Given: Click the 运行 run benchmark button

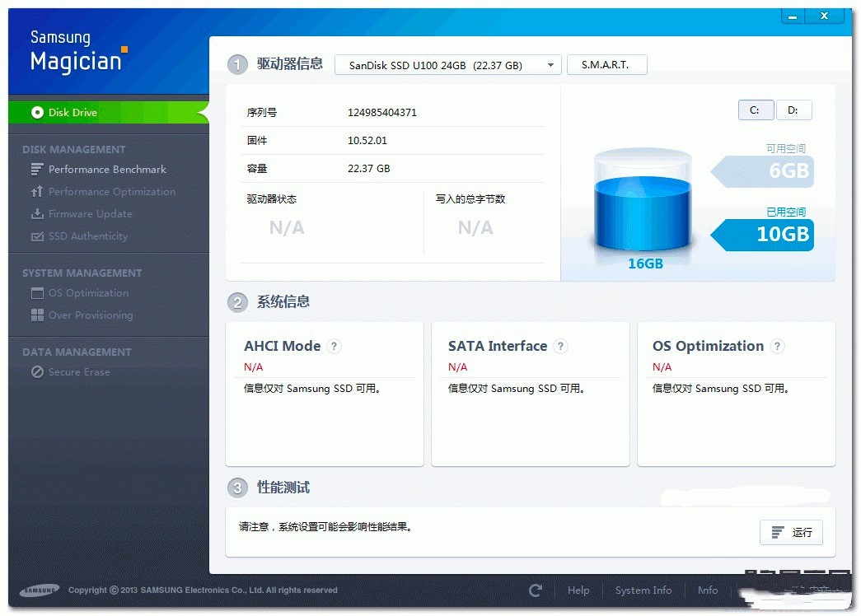Looking at the screenshot, I should pyautogui.click(x=791, y=532).
